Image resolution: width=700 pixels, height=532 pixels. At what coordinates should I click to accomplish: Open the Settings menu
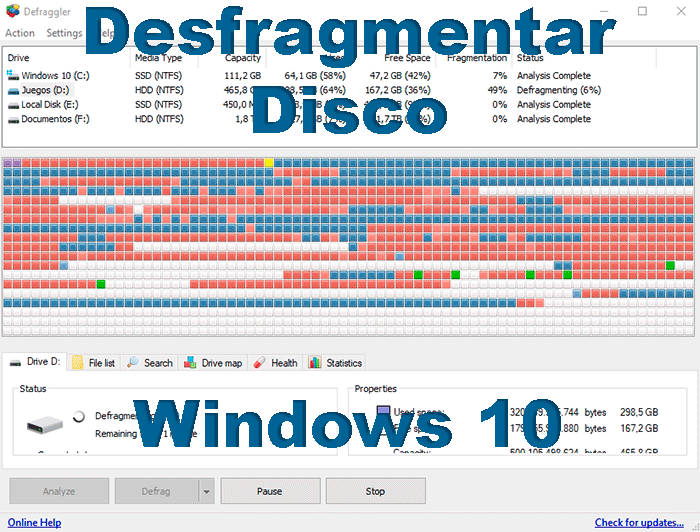click(x=64, y=33)
